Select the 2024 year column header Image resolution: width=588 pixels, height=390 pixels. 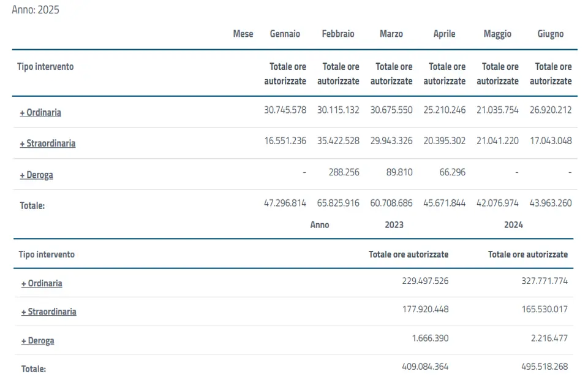(x=513, y=224)
